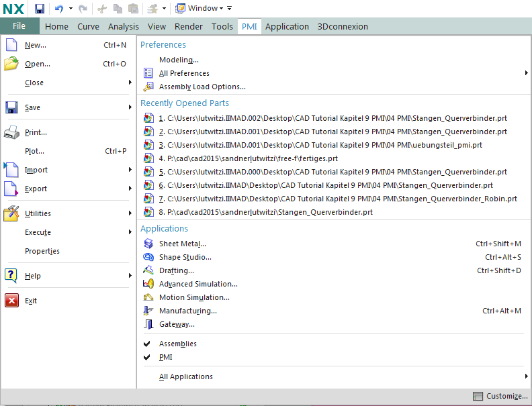Click the Cut scissors icon
532x406 pixels.
[102, 9]
